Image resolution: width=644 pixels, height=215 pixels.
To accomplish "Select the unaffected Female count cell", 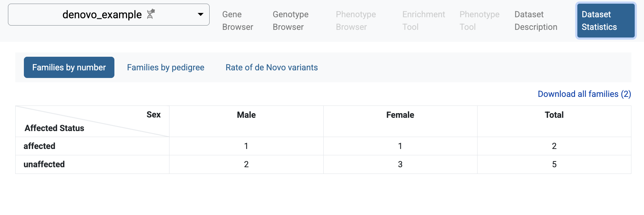I will pos(400,164).
